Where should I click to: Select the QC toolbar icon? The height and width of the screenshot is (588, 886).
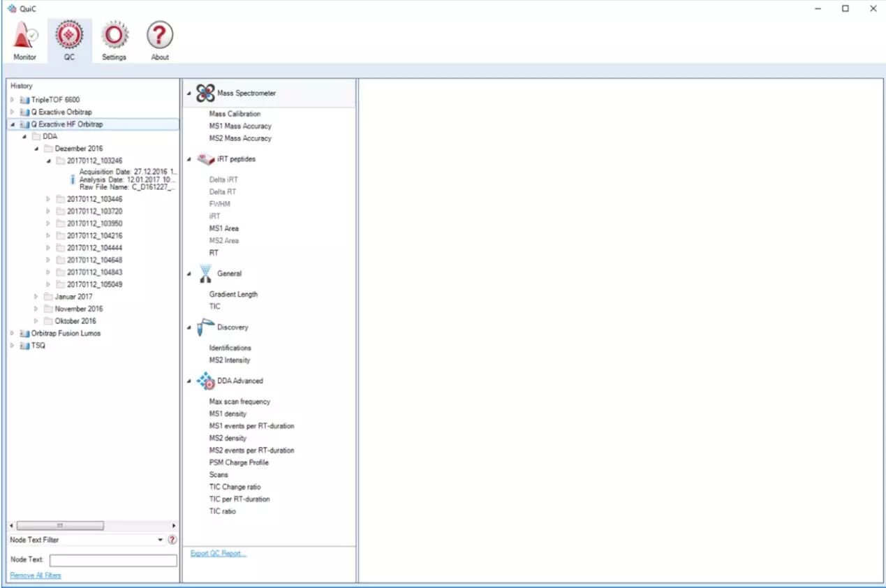coord(69,36)
